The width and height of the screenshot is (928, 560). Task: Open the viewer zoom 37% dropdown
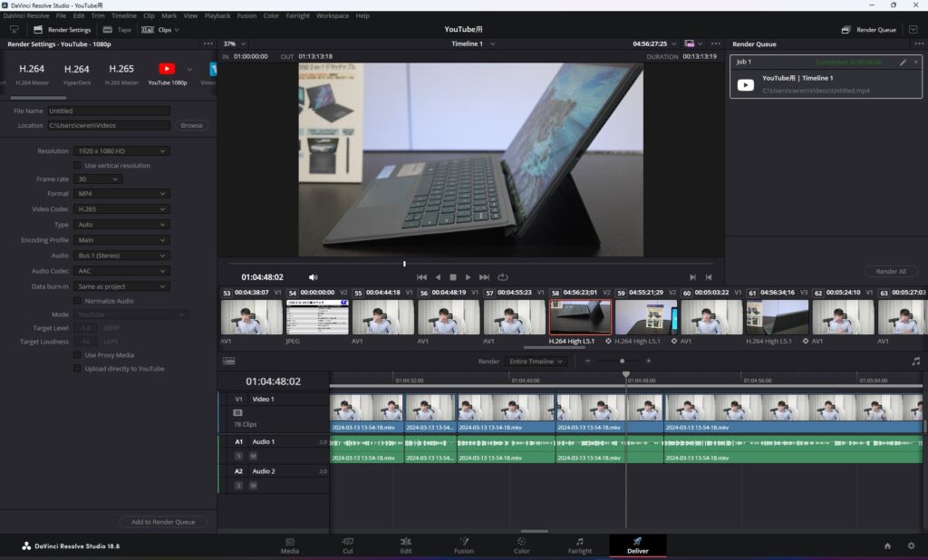(x=235, y=43)
